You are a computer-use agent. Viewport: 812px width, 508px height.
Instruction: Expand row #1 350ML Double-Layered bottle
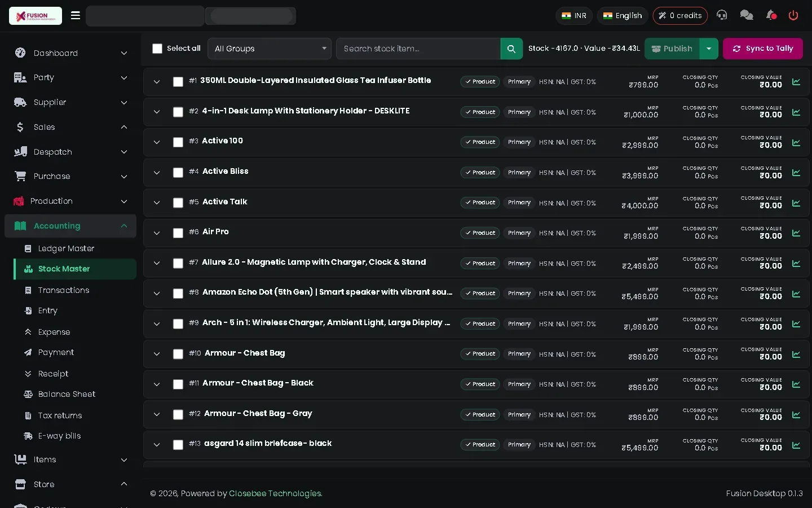coord(157,82)
